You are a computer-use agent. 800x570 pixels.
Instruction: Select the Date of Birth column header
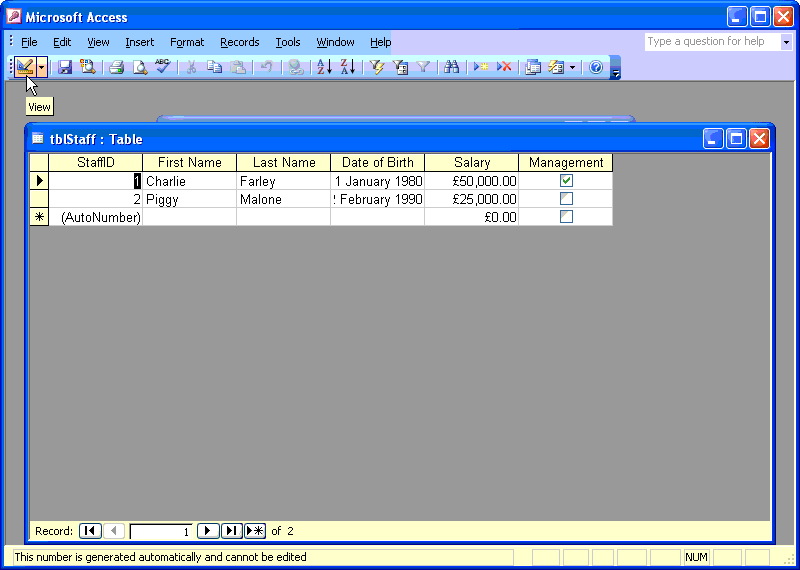point(378,162)
